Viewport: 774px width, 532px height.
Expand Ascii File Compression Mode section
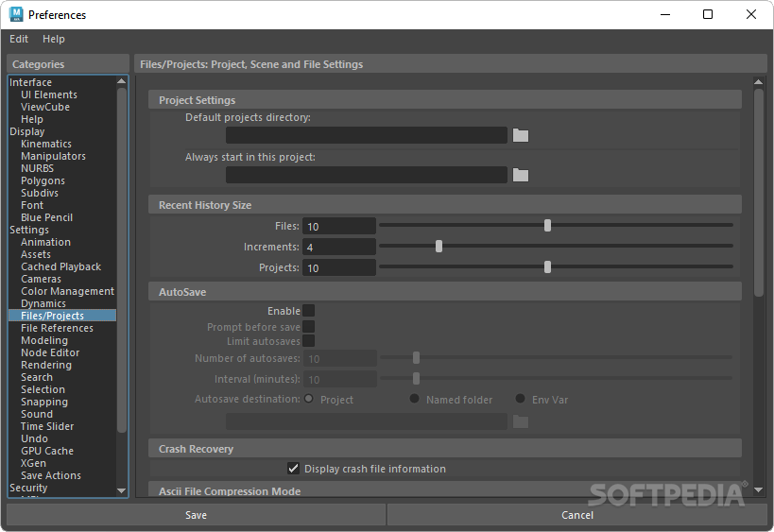[445, 490]
